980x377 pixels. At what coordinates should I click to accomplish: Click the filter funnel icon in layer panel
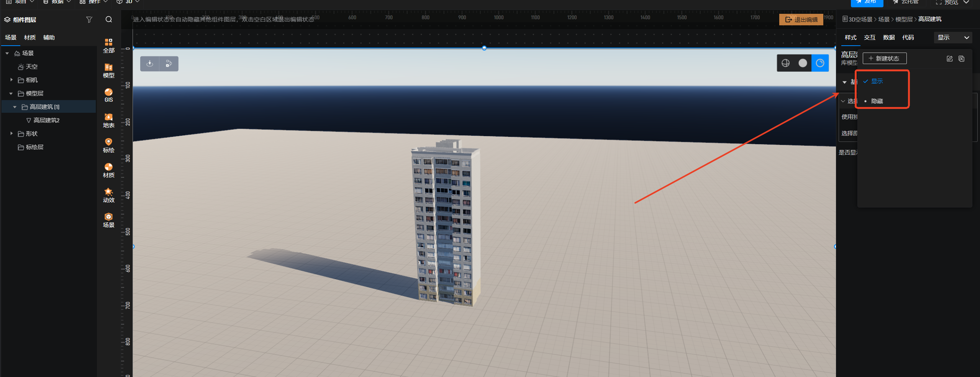[x=89, y=20]
